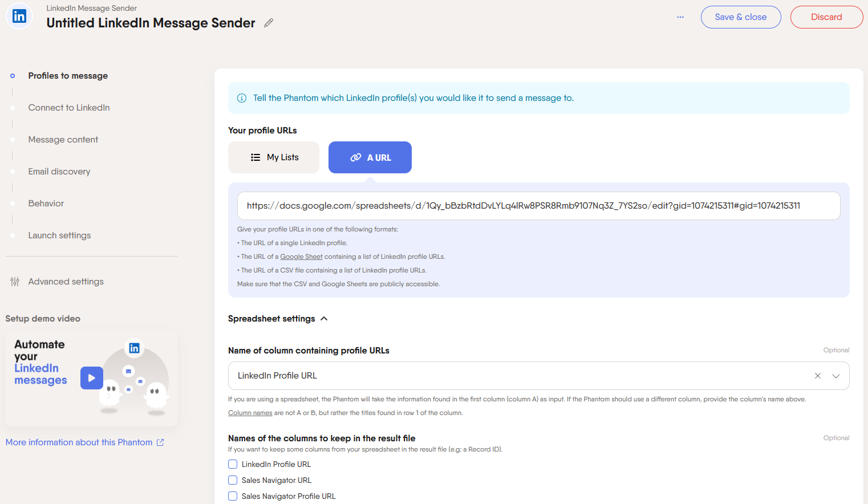The image size is (868, 504).
Task: Click the Untitled LinkedIn Message Sender title
Action: coord(151,23)
